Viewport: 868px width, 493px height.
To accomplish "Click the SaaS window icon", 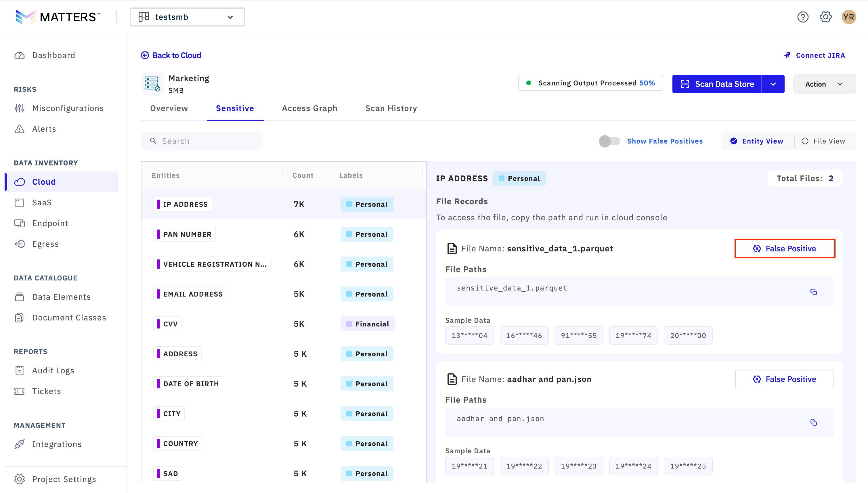I will (x=20, y=202).
